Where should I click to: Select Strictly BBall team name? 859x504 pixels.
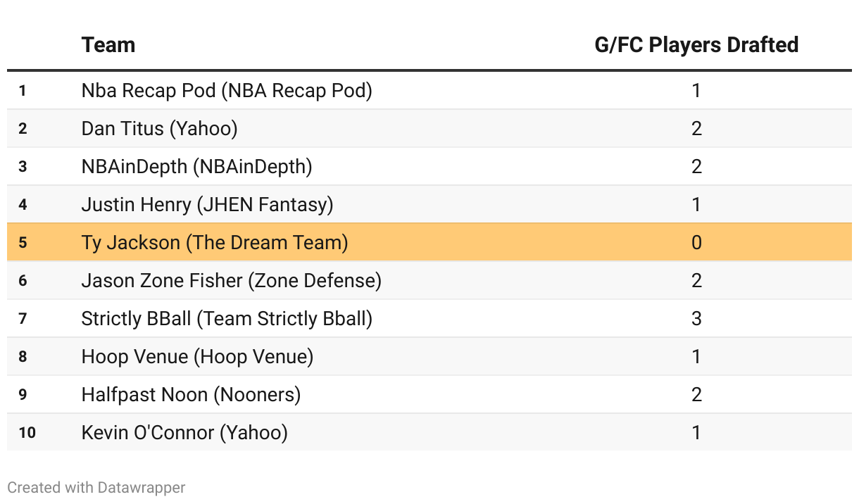[227, 319]
